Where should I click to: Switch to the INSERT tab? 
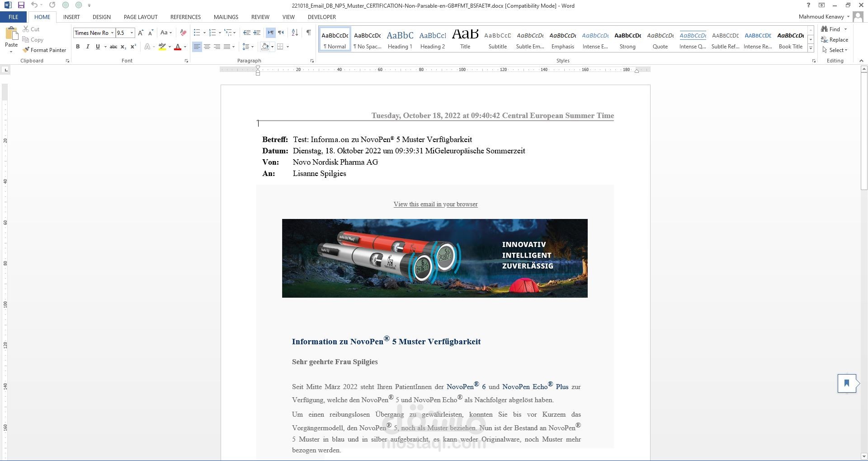(71, 17)
